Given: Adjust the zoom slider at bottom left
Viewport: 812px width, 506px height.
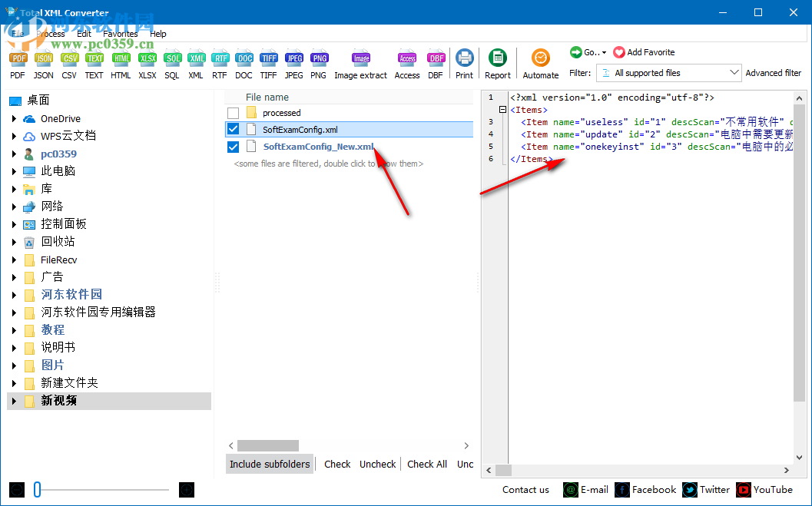Looking at the screenshot, I should click(37, 489).
